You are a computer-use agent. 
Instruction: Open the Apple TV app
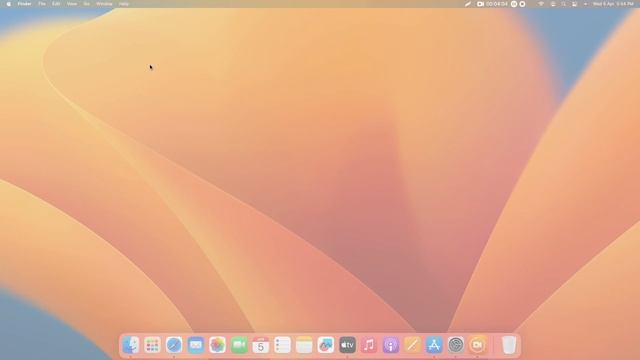coord(347,345)
